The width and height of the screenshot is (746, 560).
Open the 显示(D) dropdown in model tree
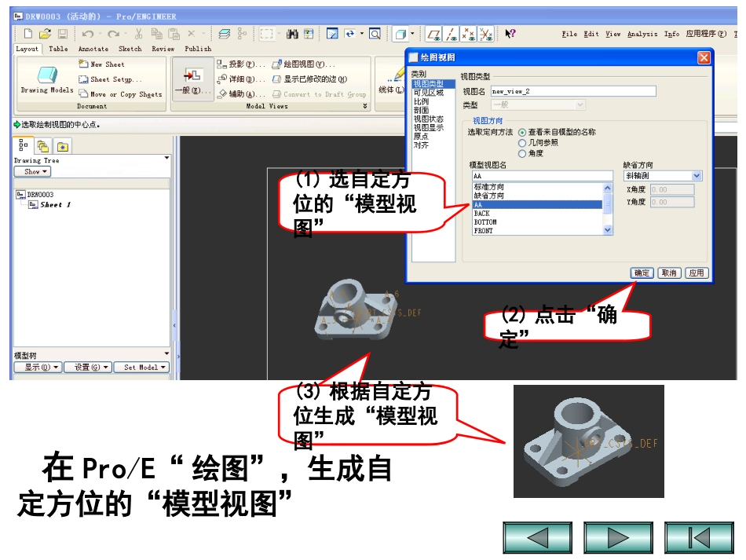[x=38, y=368]
